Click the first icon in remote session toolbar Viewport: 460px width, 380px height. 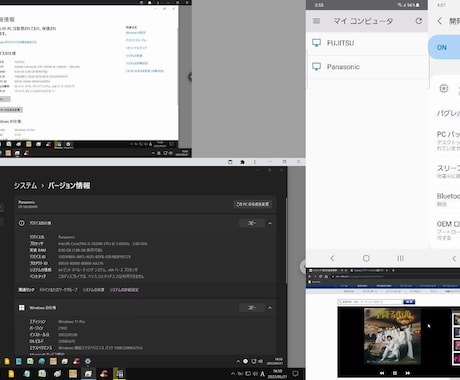pyautogui.click(x=230, y=162)
